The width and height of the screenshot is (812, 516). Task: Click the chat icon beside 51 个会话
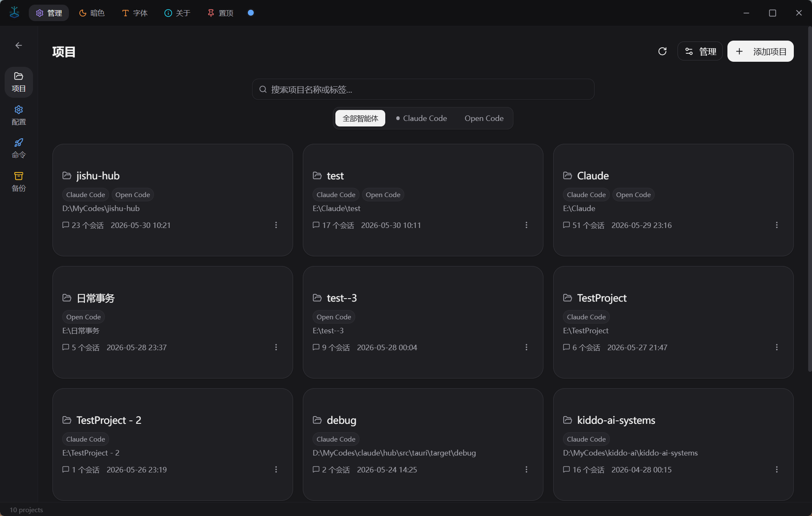pyautogui.click(x=566, y=225)
